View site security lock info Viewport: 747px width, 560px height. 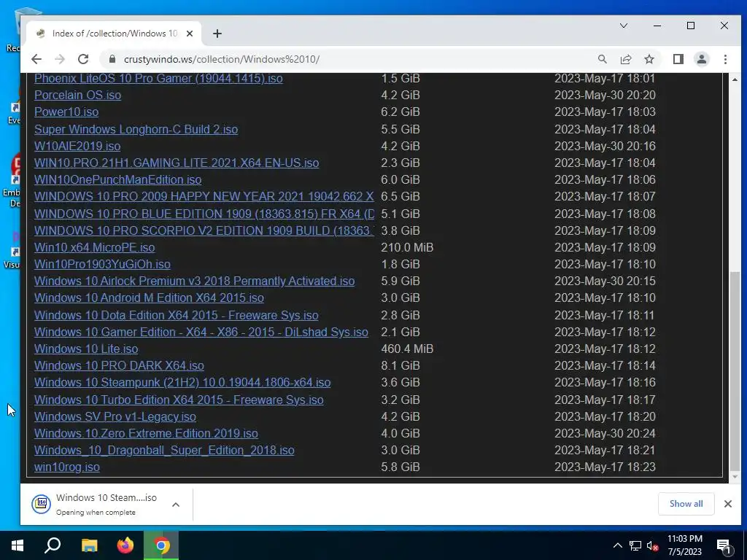(112, 59)
